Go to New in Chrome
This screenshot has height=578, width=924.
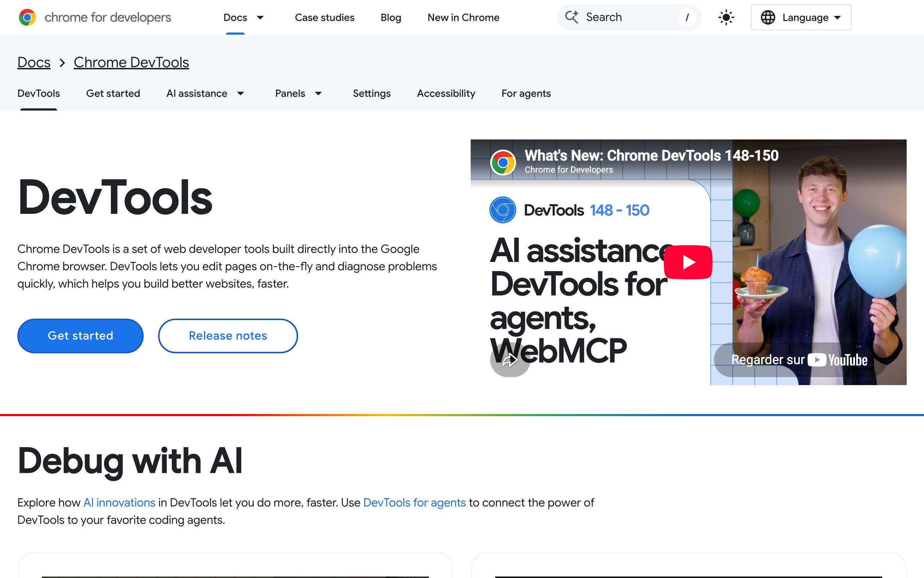click(463, 18)
